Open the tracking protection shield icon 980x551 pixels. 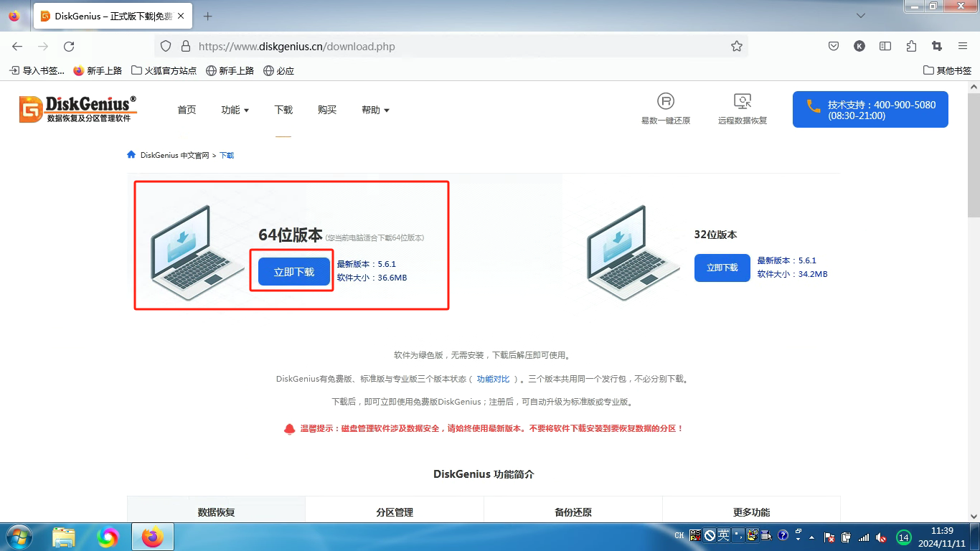point(166,46)
